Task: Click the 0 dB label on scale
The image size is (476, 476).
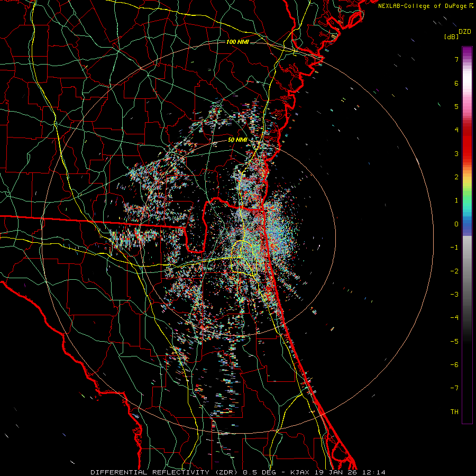Action: 456,224
